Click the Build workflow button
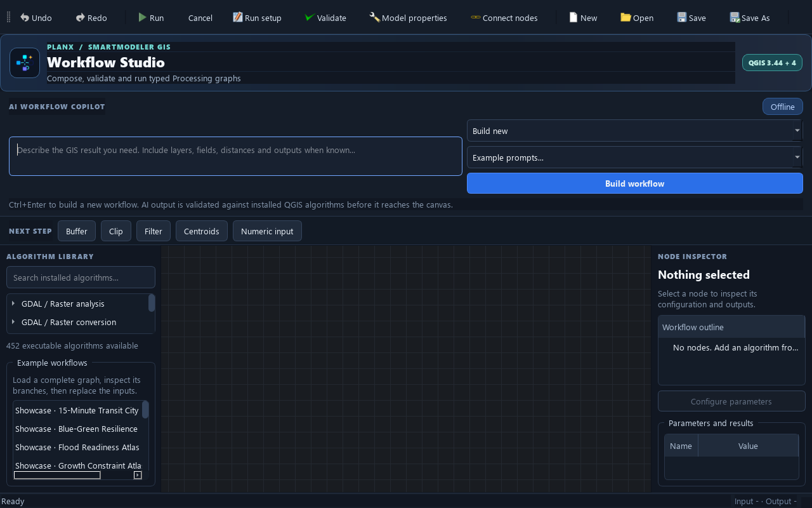Viewport: 812px width, 508px height. [x=634, y=184]
